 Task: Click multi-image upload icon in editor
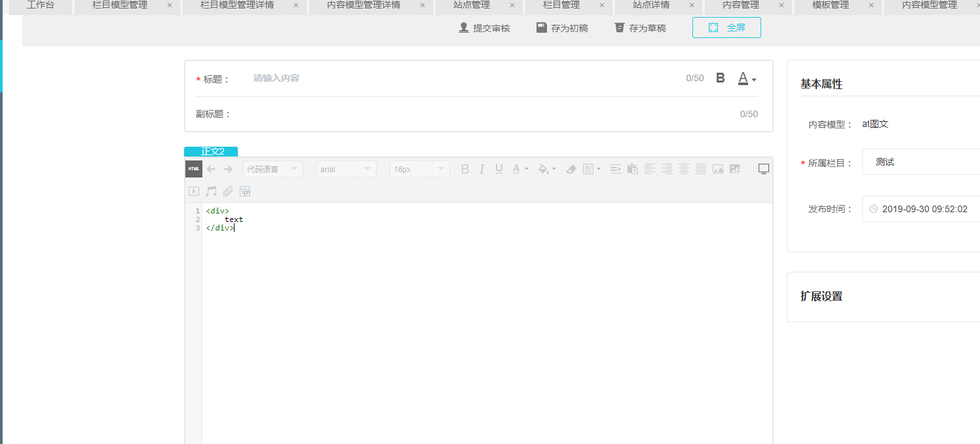coord(735,169)
